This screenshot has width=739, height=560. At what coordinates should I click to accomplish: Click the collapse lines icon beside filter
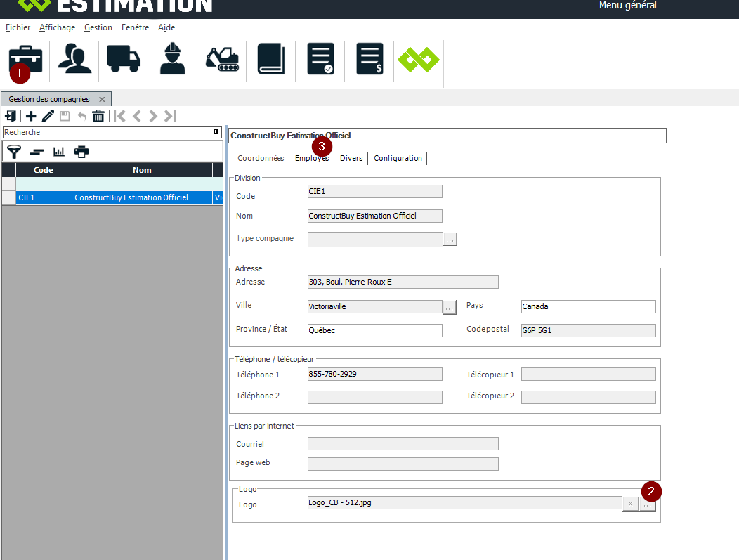pyautogui.click(x=37, y=152)
